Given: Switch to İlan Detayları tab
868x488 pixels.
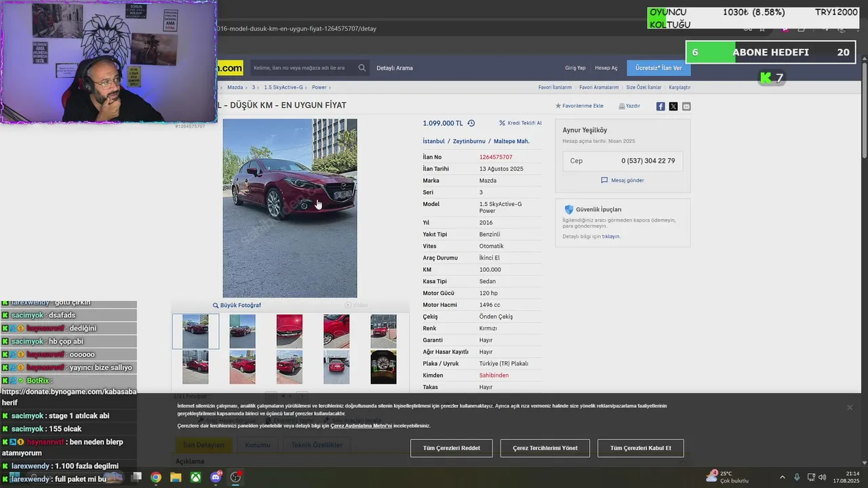Looking at the screenshot, I should [203, 445].
